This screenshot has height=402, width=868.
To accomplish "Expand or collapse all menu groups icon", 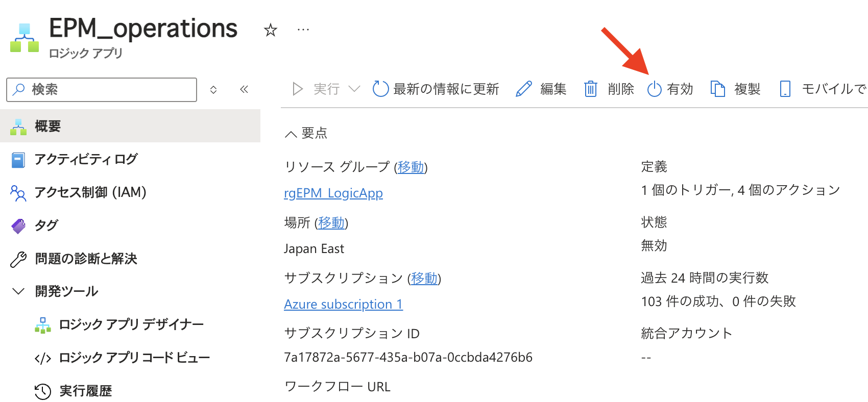I will (x=213, y=90).
